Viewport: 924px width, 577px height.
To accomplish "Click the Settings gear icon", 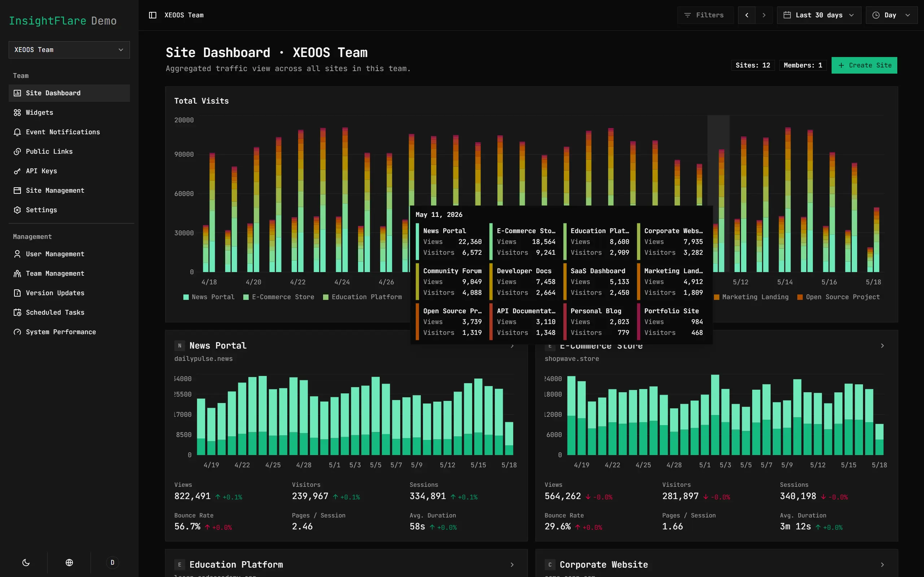I will coord(17,210).
